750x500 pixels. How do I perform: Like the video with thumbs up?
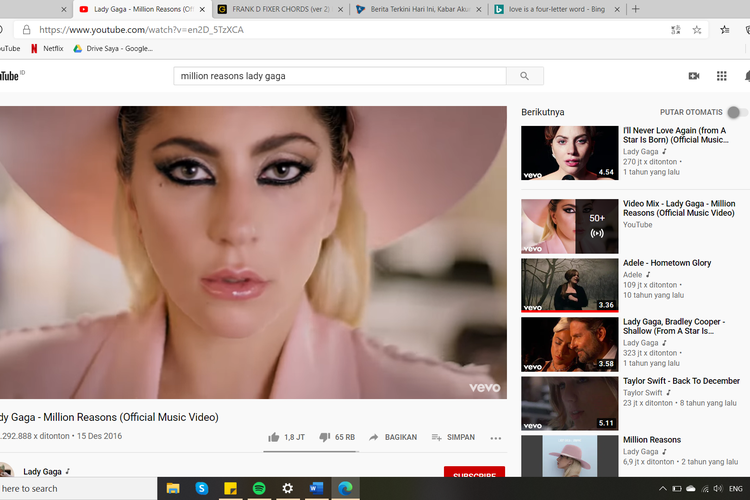(273, 437)
